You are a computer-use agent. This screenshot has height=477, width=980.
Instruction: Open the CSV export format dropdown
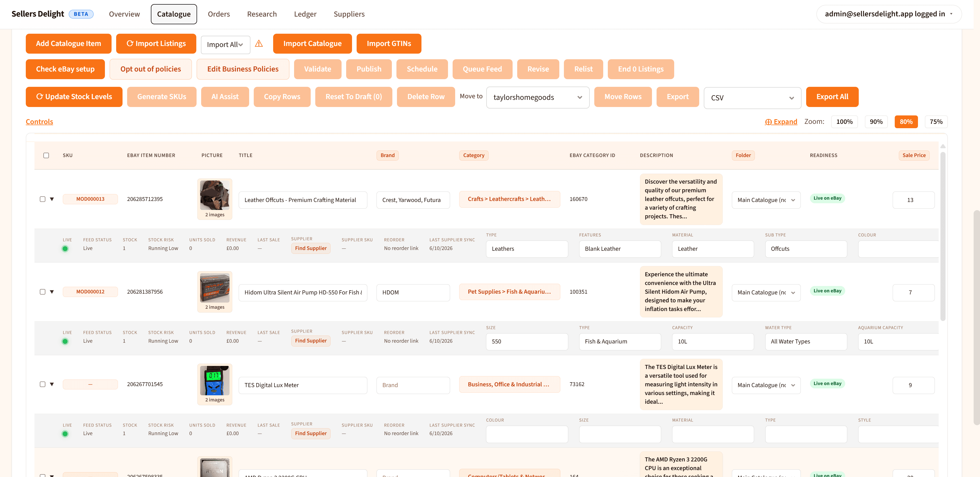752,98
